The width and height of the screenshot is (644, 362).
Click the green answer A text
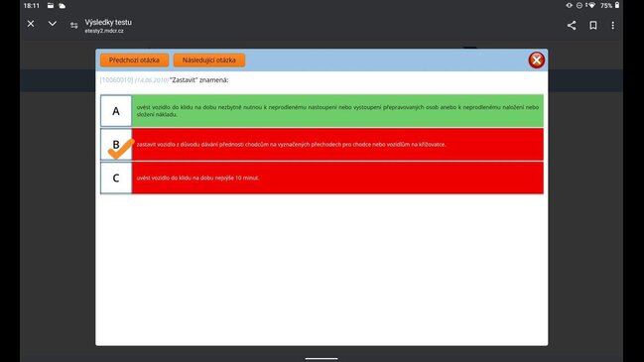point(337,111)
